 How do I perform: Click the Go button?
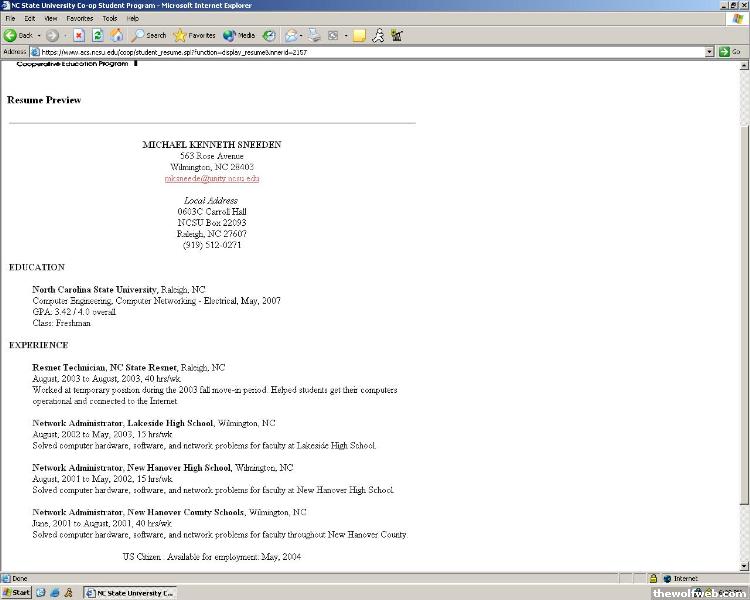click(x=730, y=52)
